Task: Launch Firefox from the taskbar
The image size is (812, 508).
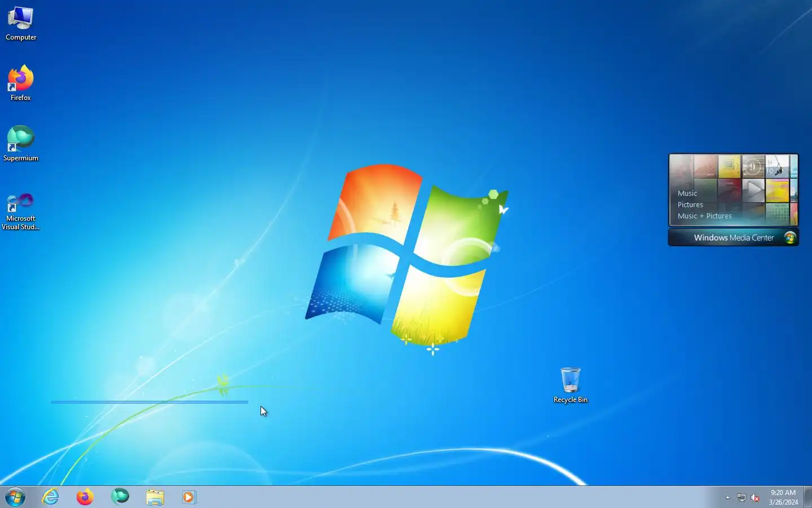Action: tap(85, 497)
